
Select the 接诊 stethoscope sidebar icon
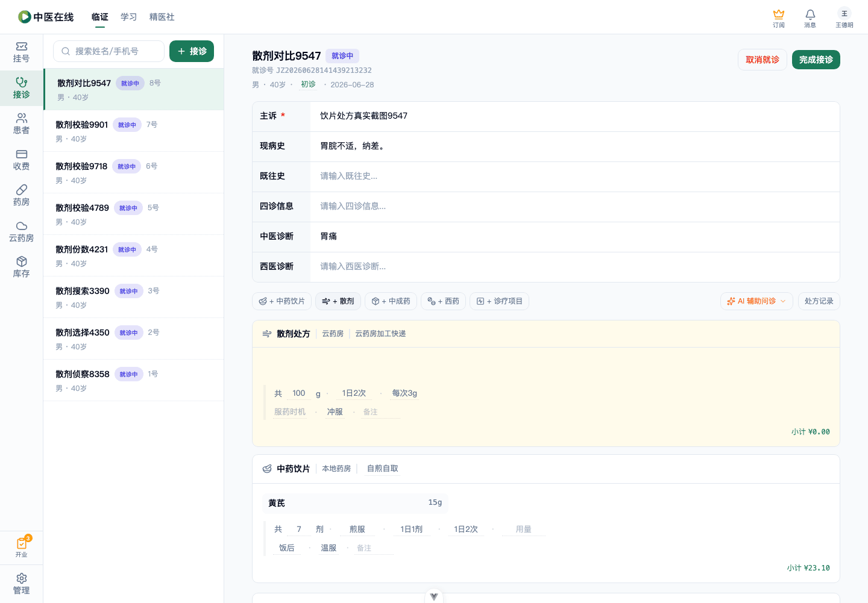(21, 88)
